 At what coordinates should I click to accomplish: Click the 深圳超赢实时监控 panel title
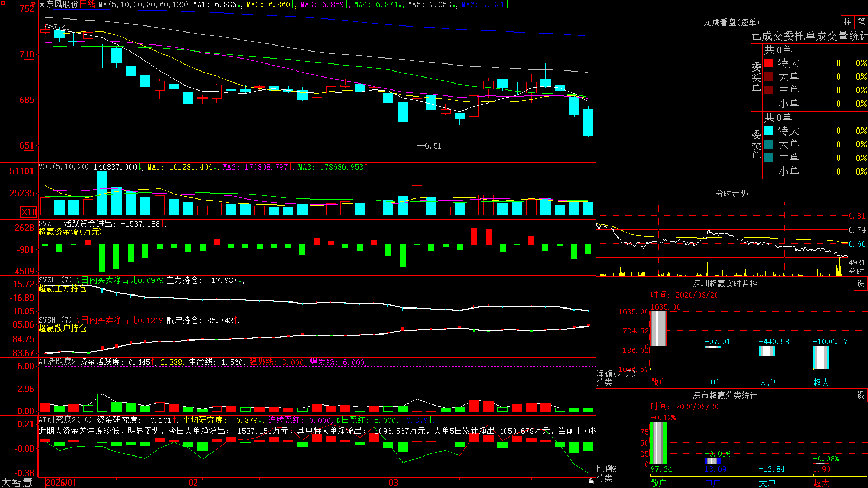[725, 284]
